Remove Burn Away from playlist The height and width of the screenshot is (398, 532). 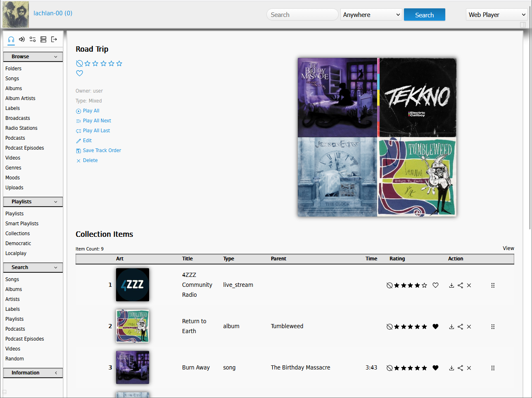[469, 368]
